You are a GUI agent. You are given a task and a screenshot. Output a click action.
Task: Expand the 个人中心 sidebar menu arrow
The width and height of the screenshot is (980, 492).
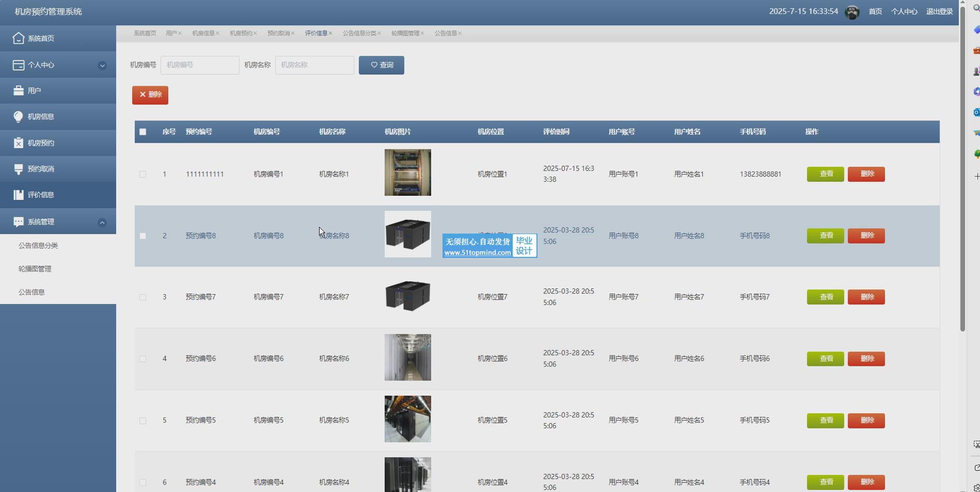[x=102, y=66]
